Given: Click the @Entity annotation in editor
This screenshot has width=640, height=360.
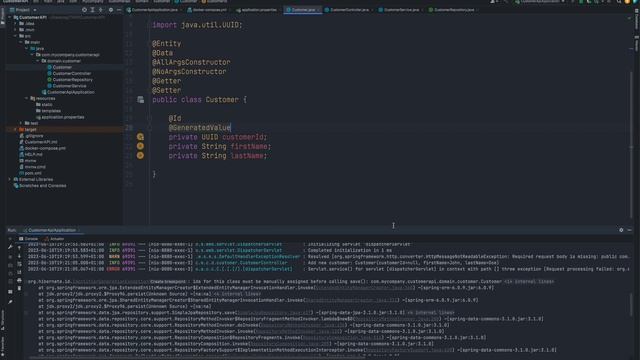Looking at the screenshot, I should click(167, 44).
